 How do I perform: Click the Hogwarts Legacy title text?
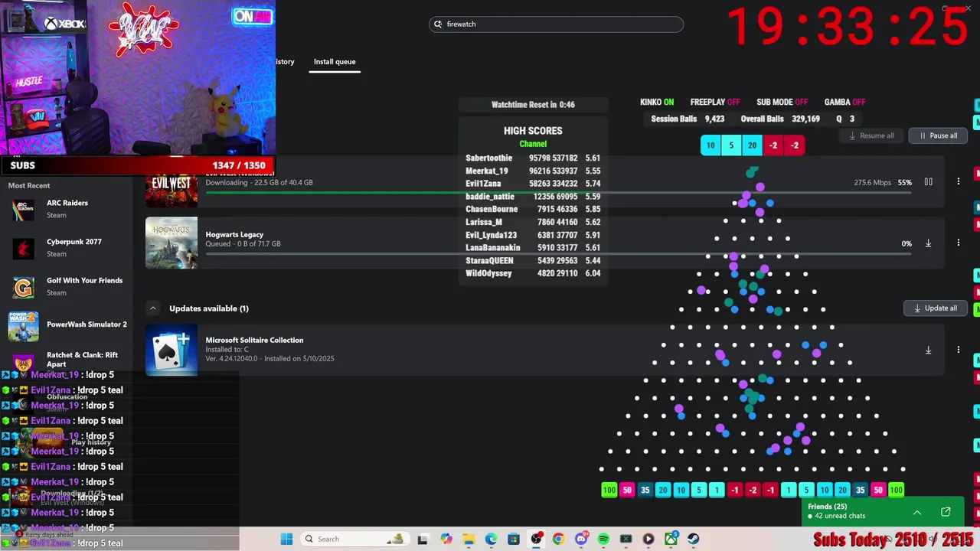(x=234, y=234)
